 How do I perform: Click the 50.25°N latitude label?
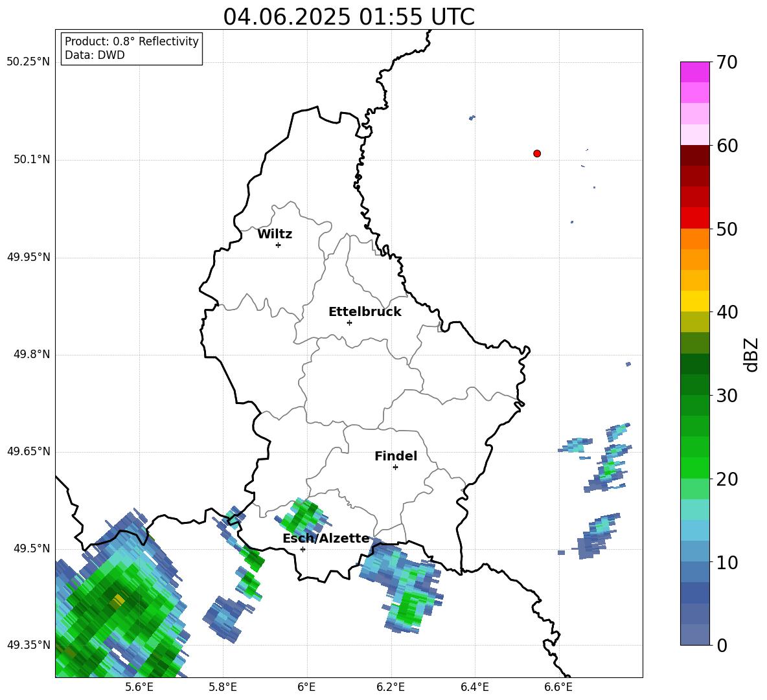pos(28,62)
